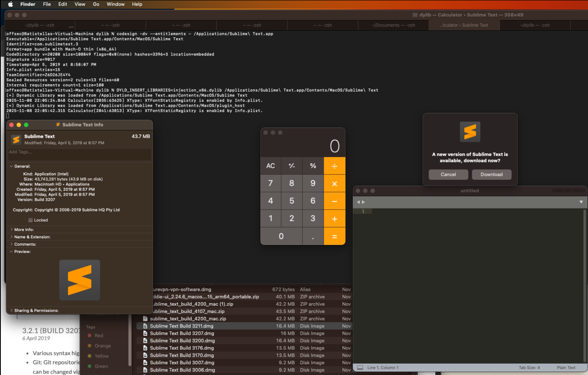This screenshot has height=375, width=588.
Task: Click the minus key on Calculator
Action: click(x=335, y=201)
